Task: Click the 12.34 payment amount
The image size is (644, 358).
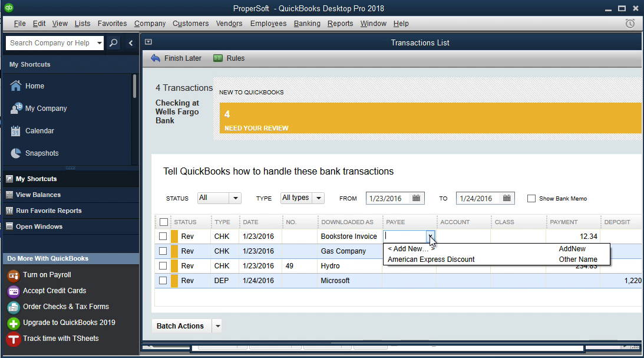Action: pos(588,237)
